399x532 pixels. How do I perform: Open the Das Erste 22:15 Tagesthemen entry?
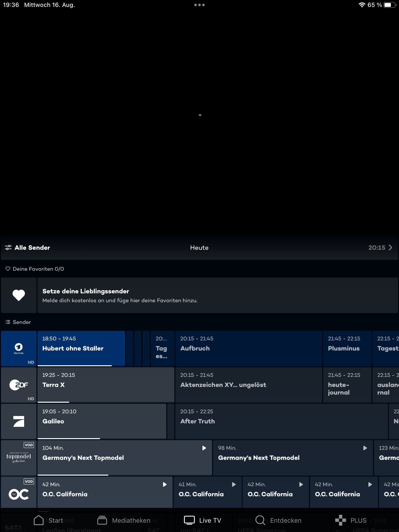[386, 349]
